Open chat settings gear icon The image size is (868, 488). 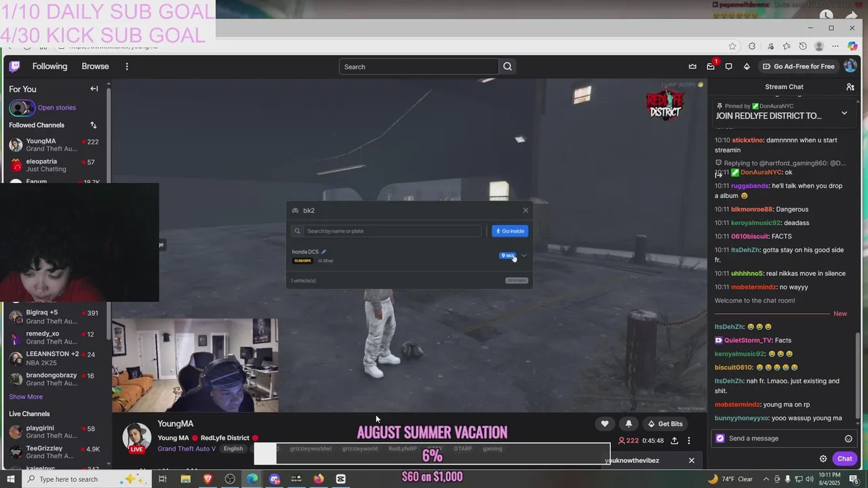pos(823,459)
